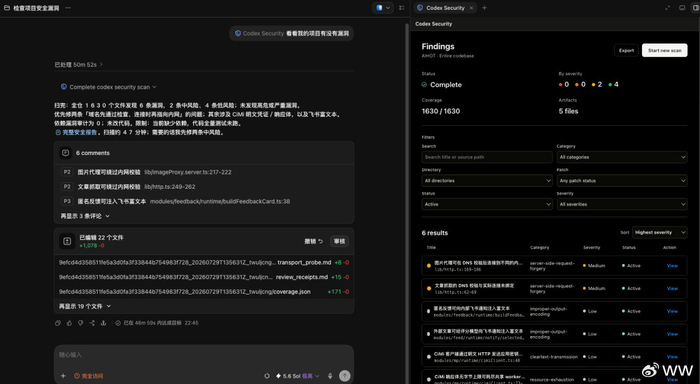Click the yellow medium severity count 2
Image resolution: width=700 pixels, height=384 pixels.
[x=597, y=84]
